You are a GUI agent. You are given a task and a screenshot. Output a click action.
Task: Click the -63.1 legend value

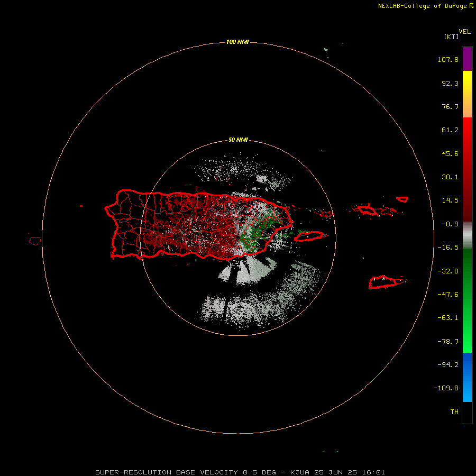pyautogui.click(x=448, y=318)
